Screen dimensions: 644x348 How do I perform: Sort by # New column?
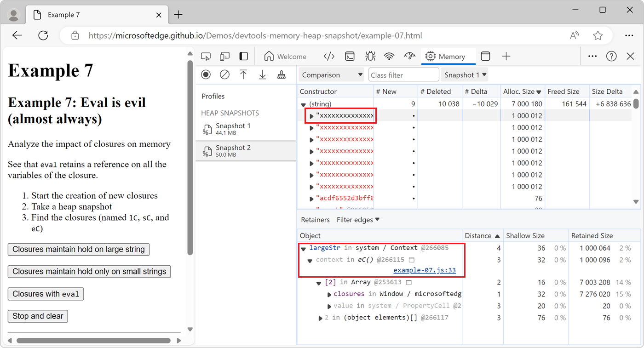396,91
